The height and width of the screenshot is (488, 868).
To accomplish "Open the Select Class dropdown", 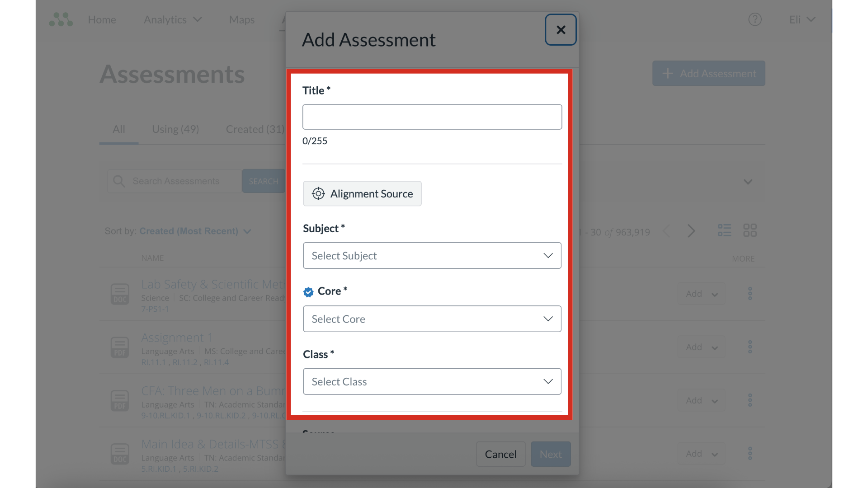I will click(x=432, y=382).
